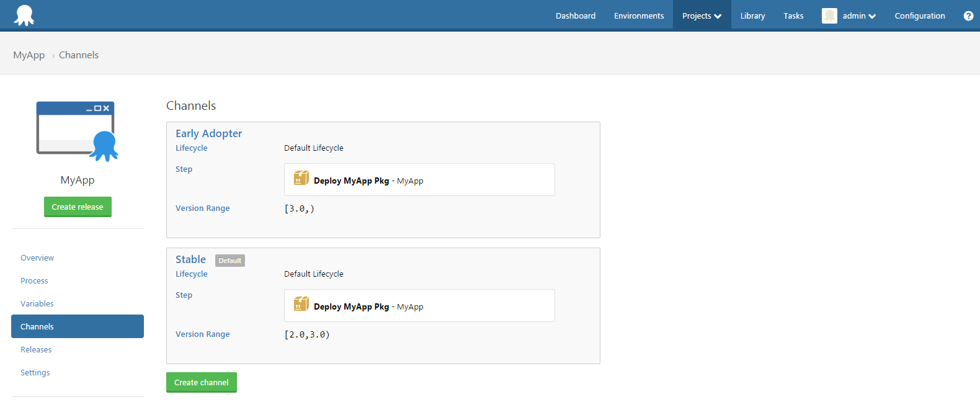
Task: Expand the Projects dropdown menu
Action: [702, 16]
